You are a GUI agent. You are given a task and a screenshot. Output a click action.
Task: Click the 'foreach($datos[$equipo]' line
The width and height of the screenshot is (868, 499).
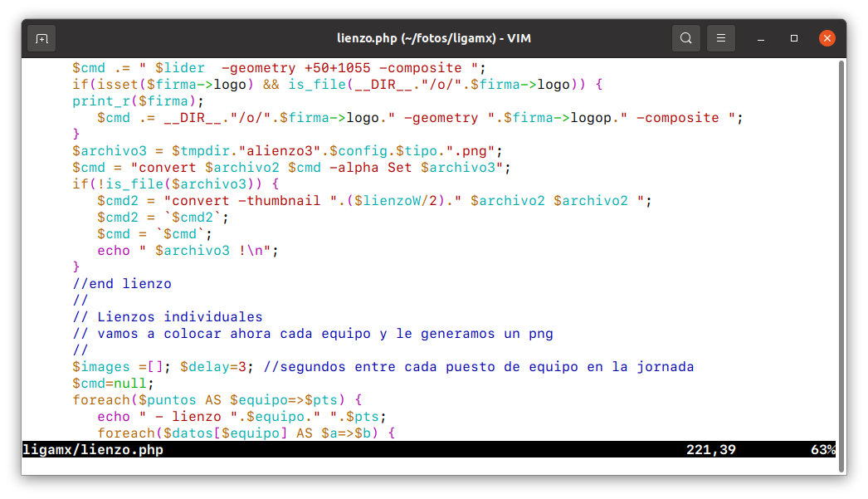coord(246,433)
